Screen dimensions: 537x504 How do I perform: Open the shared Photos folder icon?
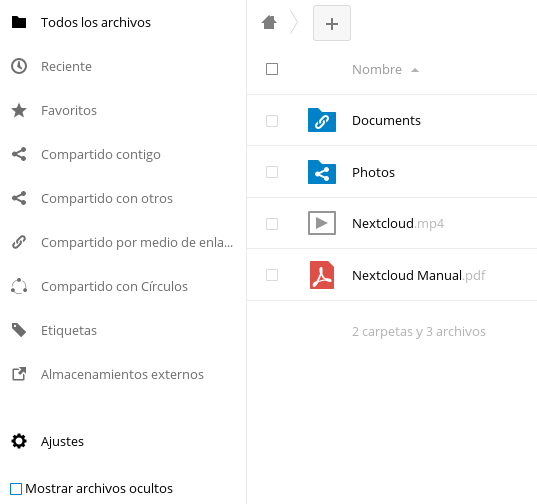pyautogui.click(x=322, y=172)
